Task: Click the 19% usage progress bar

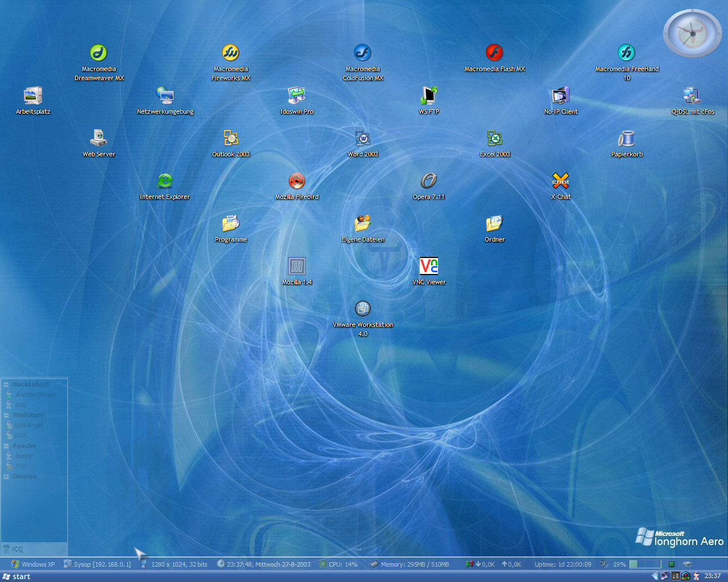Action: click(x=645, y=564)
